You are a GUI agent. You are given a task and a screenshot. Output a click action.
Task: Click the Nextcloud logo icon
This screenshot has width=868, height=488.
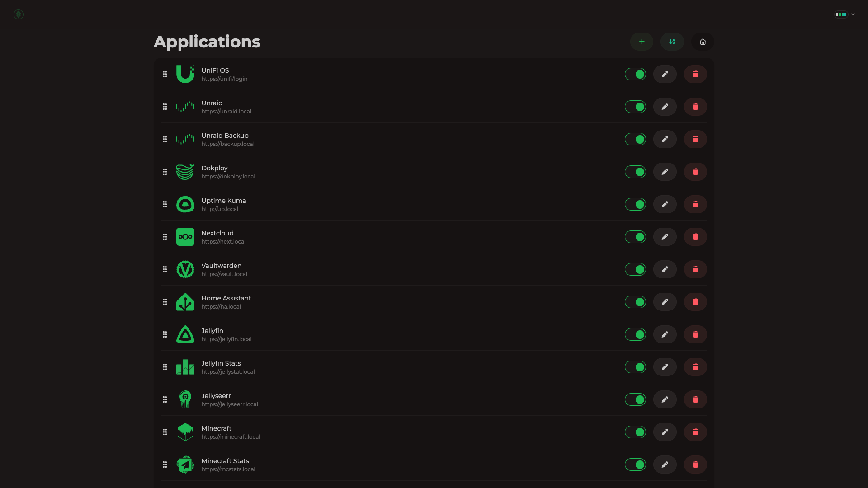pos(185,237)
